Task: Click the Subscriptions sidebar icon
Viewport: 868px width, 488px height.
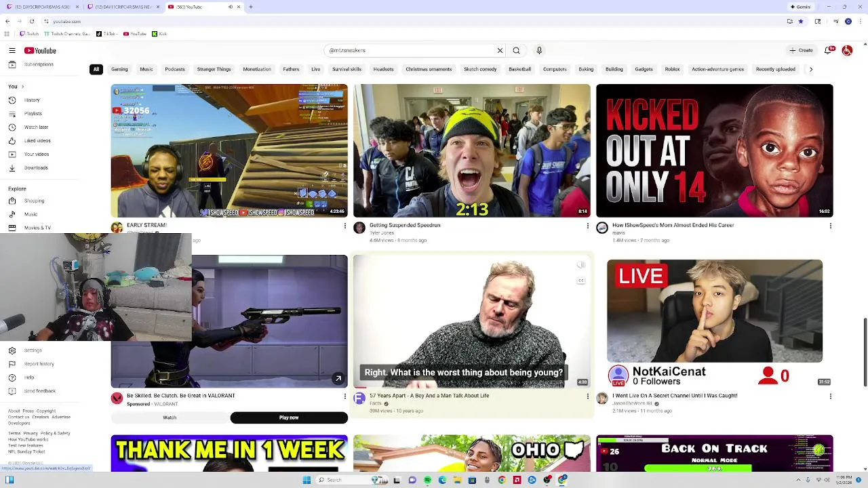Action: pos(12,64)
